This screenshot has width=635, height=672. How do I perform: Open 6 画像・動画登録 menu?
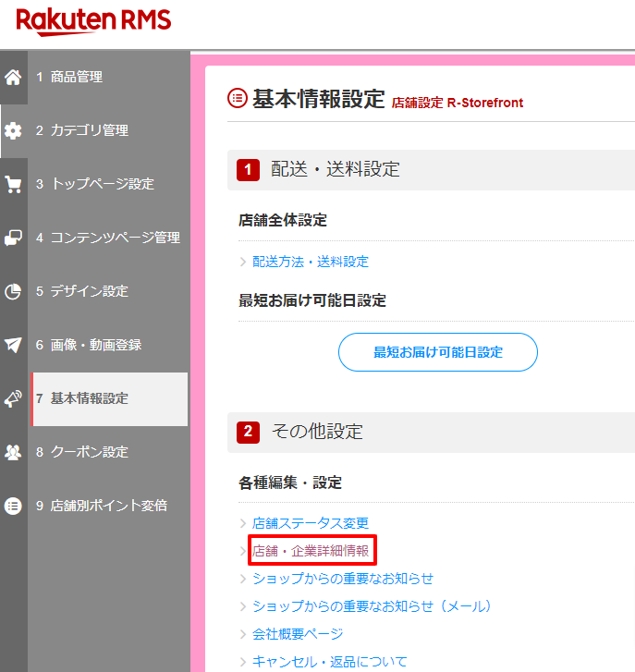click(109, 345)
